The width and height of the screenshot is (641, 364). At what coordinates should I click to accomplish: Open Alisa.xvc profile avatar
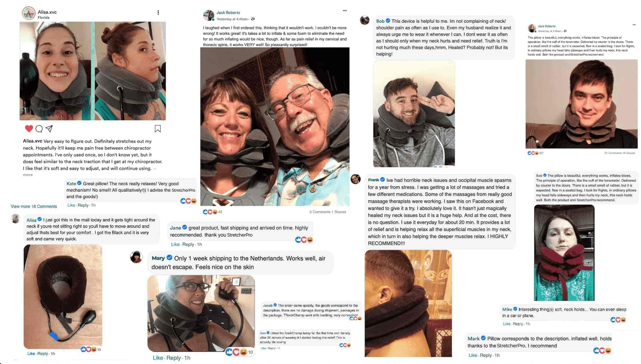[28, 13]
